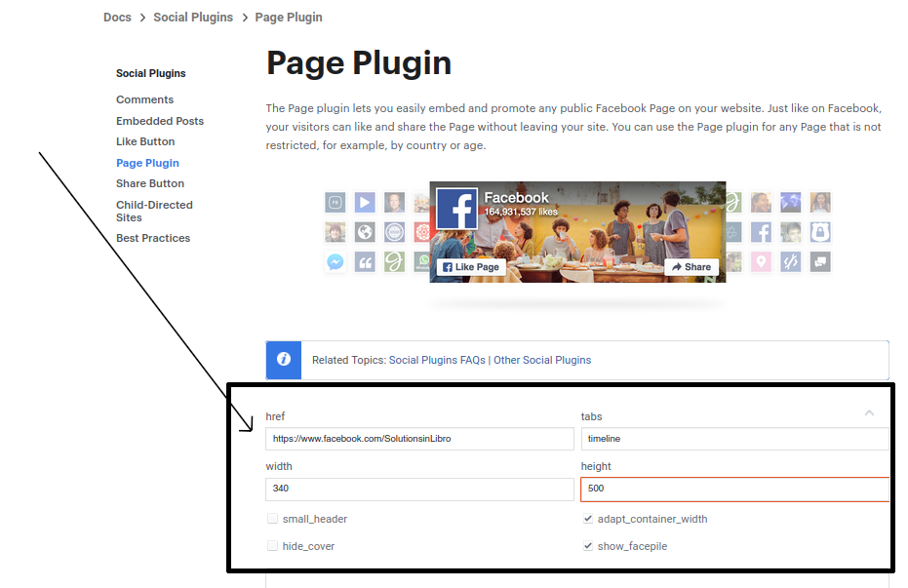
Task: Open Embedded Posts in the sidebar
Action: point(160,121)
